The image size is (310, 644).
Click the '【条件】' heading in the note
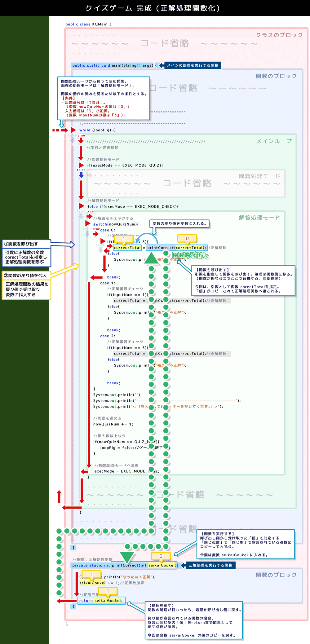(x=69, y=98)
